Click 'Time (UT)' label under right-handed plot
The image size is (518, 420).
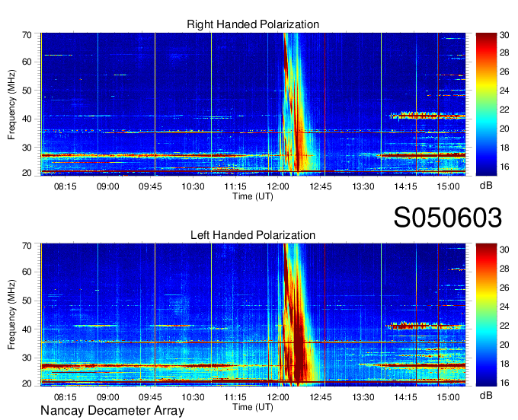(253, 196)
